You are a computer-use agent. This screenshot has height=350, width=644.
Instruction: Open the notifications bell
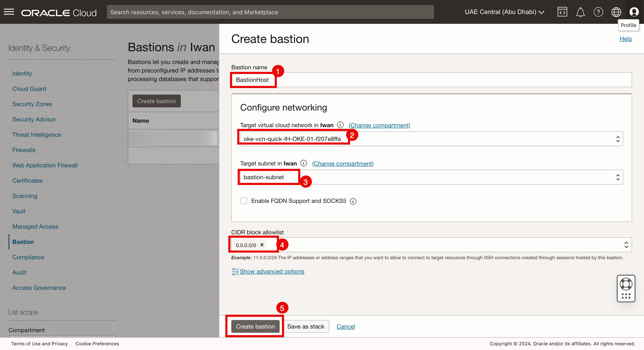pos(580,12)
